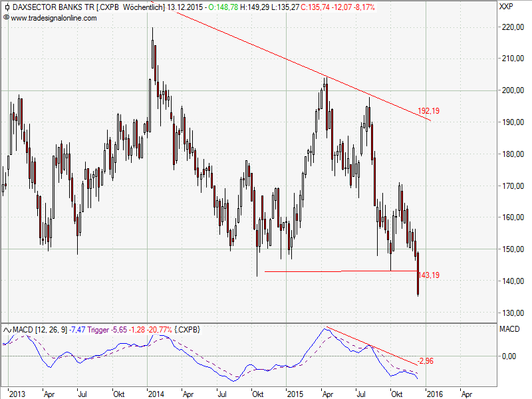Click the 2015 year marker on time axis
Viewport: 532px width, 399px height.
click(x=296, y=393)
